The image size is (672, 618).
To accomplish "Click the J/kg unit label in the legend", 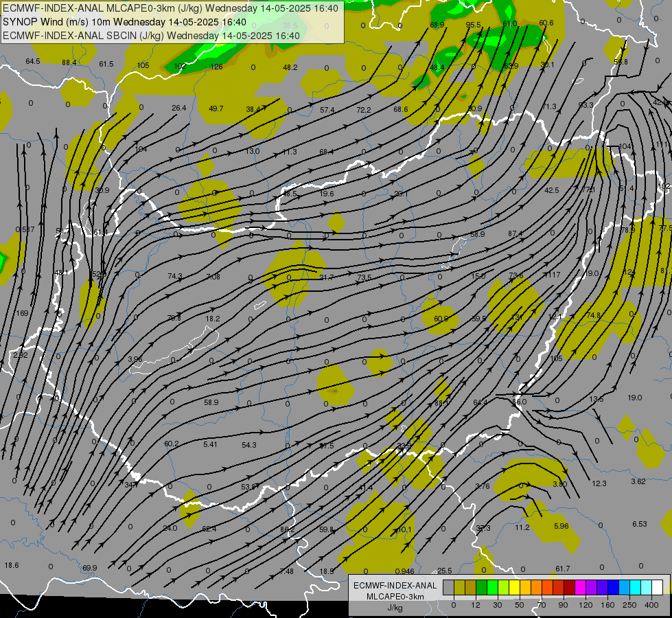I will pyautogui.click(x=395, y=608).
